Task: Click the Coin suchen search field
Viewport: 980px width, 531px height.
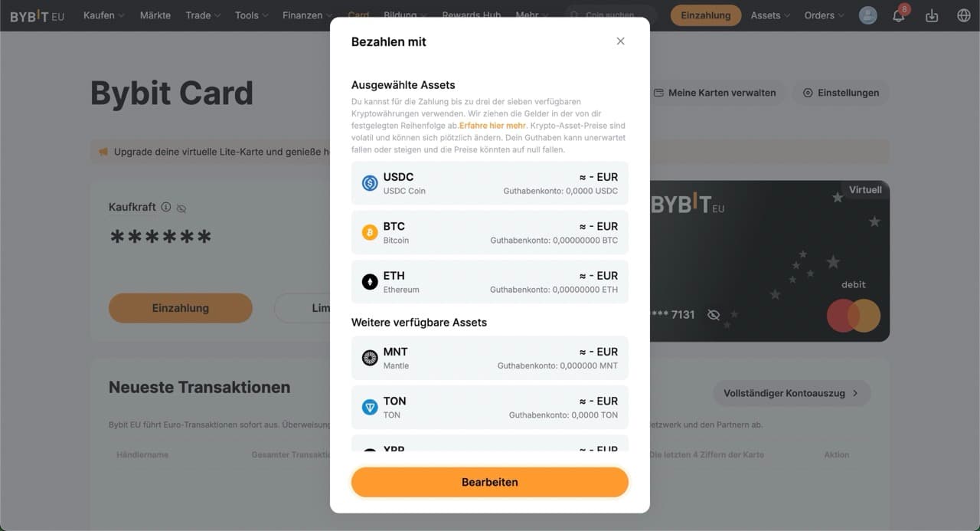Action: (x=609, y=15)
